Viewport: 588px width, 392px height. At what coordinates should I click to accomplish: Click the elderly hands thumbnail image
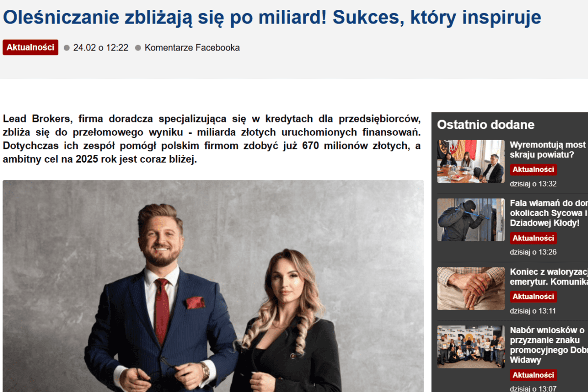tap(471, 288)
